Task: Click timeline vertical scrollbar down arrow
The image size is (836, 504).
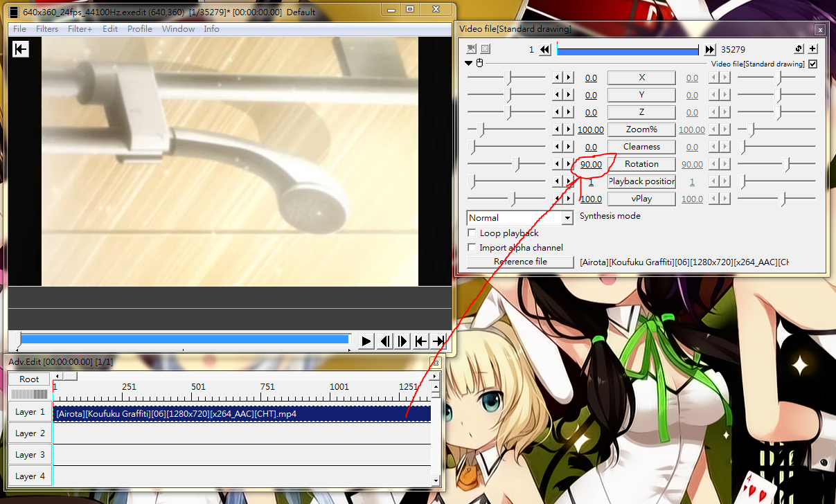Action: (x=436, y=480)
